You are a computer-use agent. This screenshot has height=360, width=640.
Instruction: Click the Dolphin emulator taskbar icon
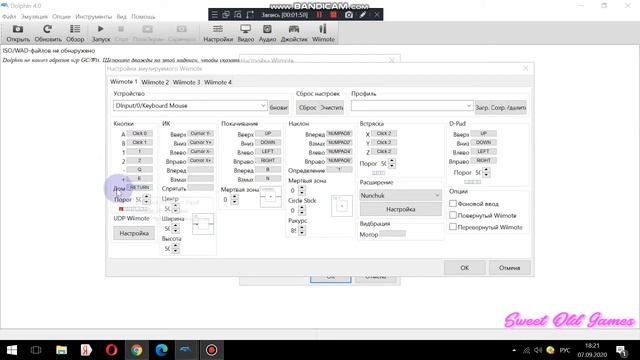point(186,350)
